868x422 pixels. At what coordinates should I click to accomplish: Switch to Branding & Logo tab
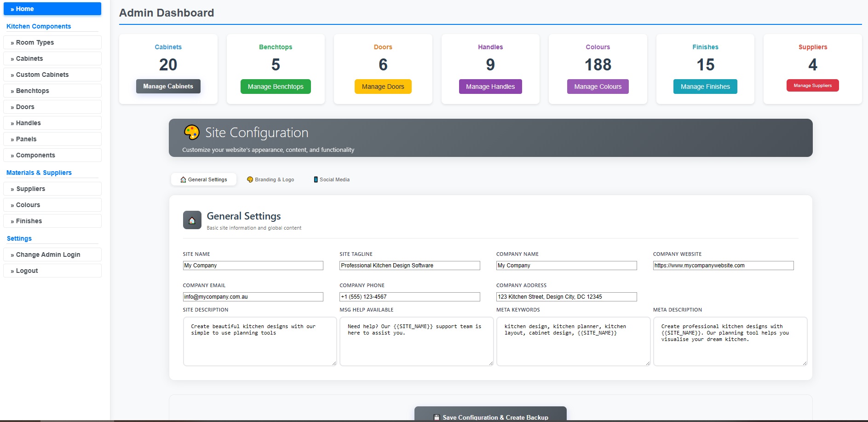[270, 179]
